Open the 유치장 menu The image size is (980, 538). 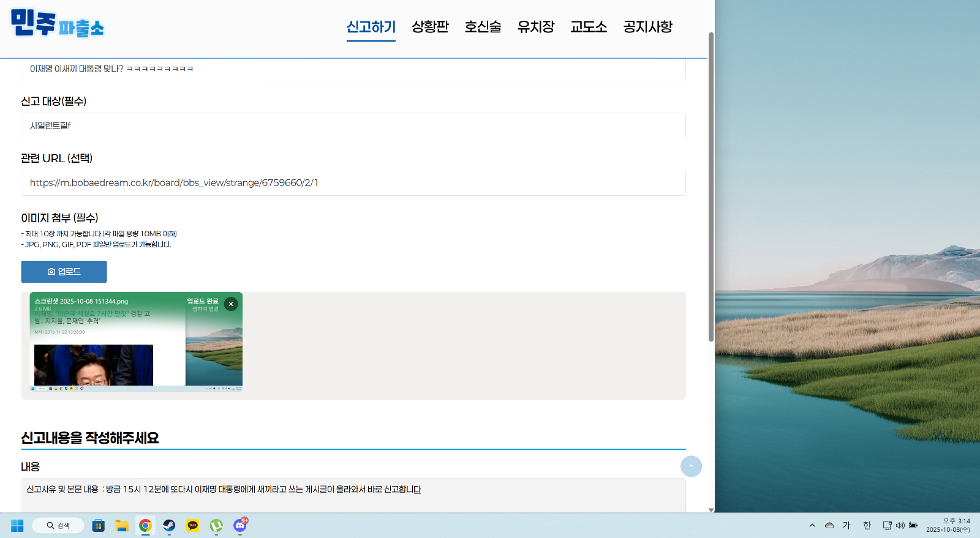(x=535, y=27)
